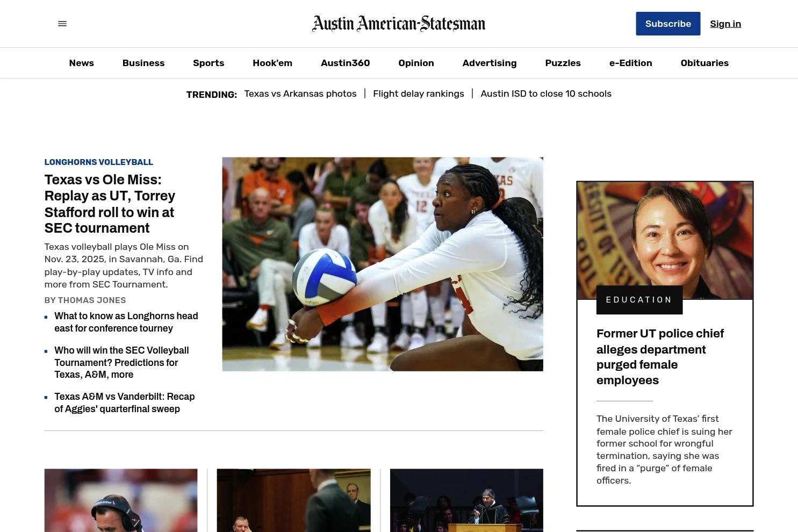
Task: Click the Education category tag
Action: (x=639, y=300)
